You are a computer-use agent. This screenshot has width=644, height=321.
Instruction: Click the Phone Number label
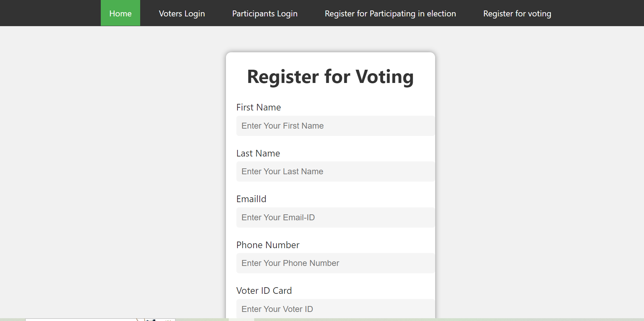coord(268,245)
